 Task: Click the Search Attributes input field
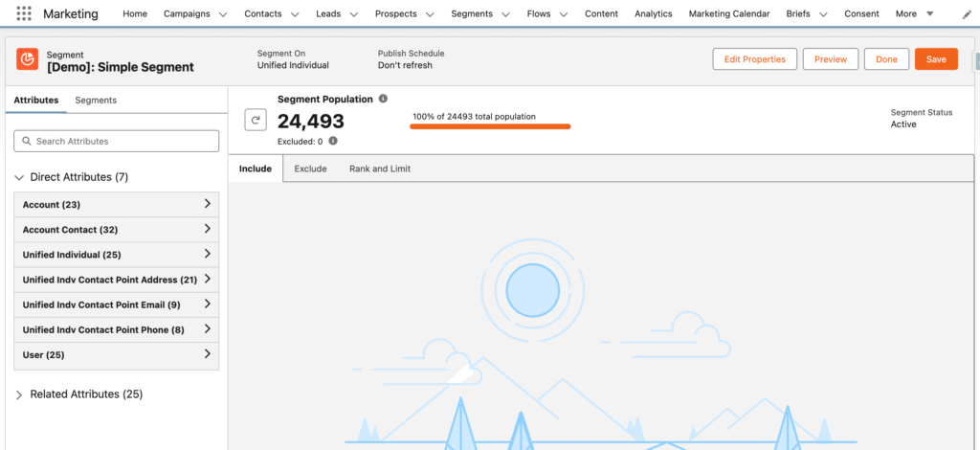click(x=117, y=141)
